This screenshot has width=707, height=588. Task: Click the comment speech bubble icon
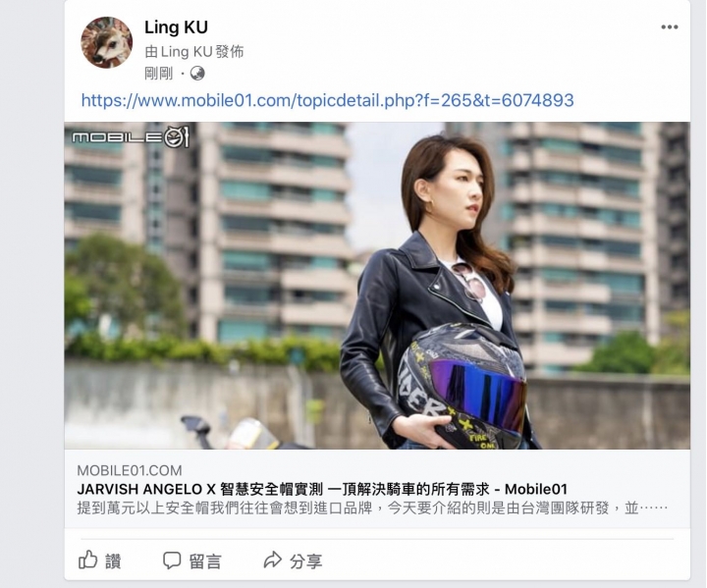171,561
